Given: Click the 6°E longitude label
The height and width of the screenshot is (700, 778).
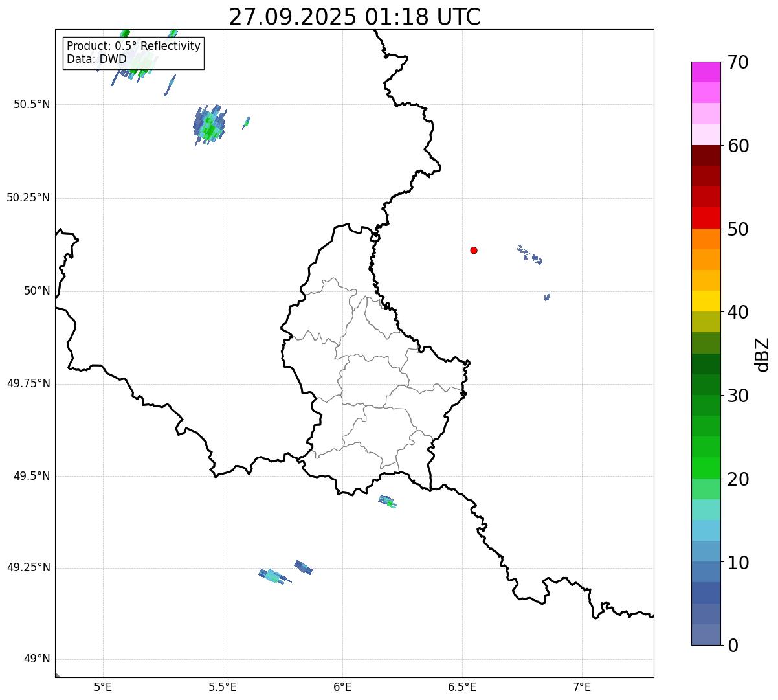Looking at the screenshot, I should tap(342, 686).
